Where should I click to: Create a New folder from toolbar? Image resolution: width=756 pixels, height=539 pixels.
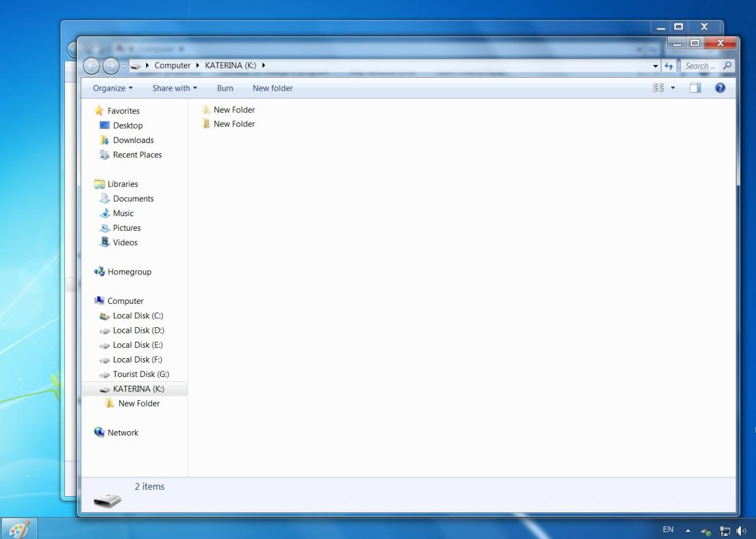tap(273, 88)
